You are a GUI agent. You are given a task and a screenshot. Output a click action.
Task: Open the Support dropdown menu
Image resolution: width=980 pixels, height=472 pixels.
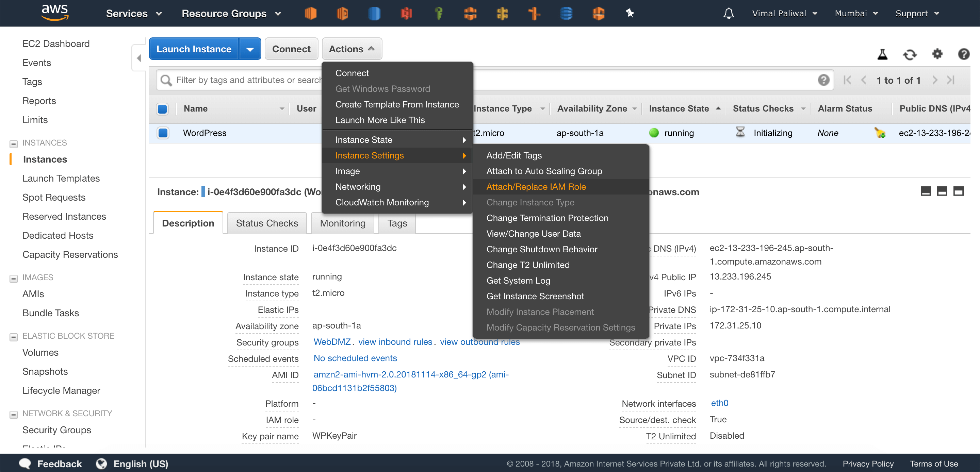917,13
